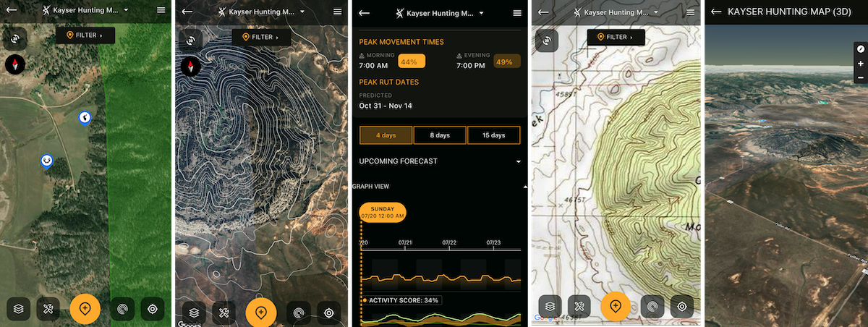Viewport: 868px width, 327px height.
Task: Open map tools on contour-line satellite screen
Action: (225, 313)
